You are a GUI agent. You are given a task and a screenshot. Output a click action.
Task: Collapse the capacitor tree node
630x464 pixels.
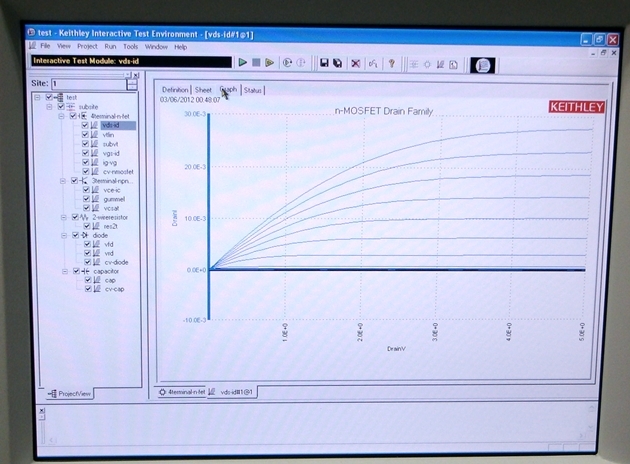(65, 272)
